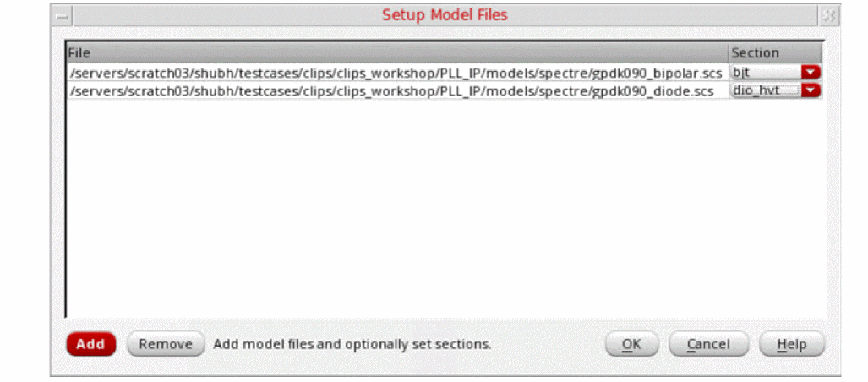Click the File column header

point(397,52)
